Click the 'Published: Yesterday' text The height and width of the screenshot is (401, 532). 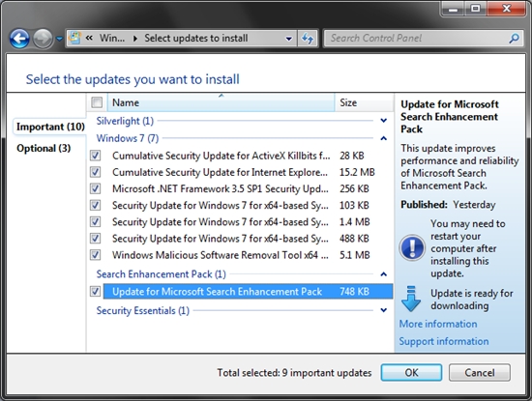(x=448, y=205)
